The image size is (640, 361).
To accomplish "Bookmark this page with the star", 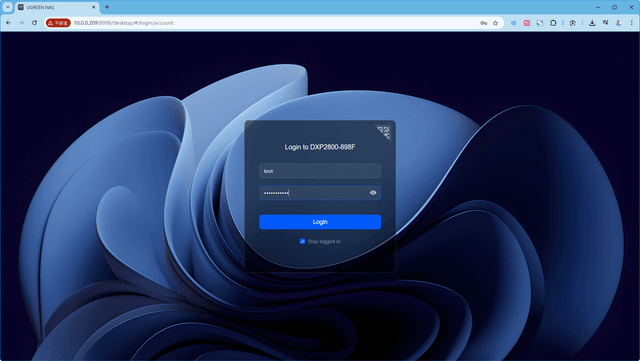I will tap(496, 23).
